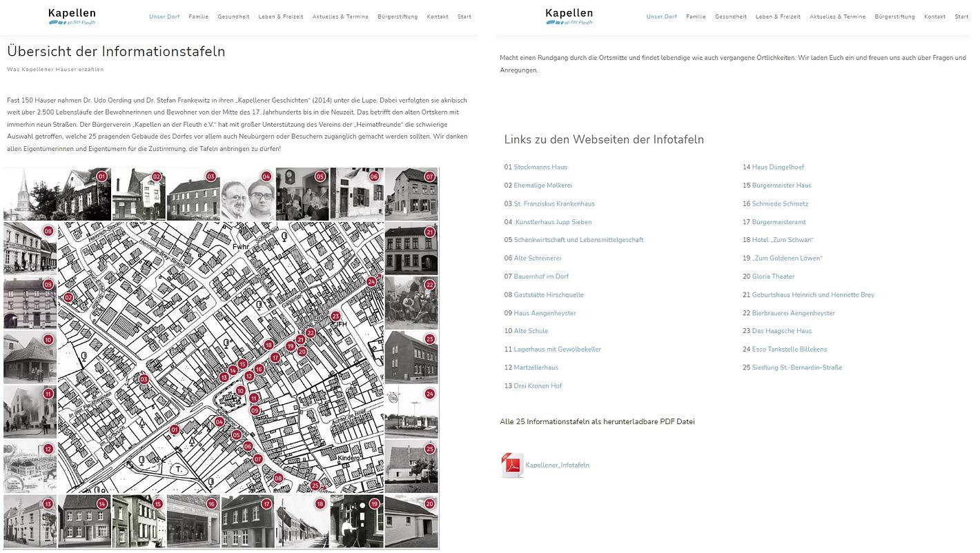Select marker 01 on the street map
The height and width of the screenshot is (553, 980).
(175, 430)
